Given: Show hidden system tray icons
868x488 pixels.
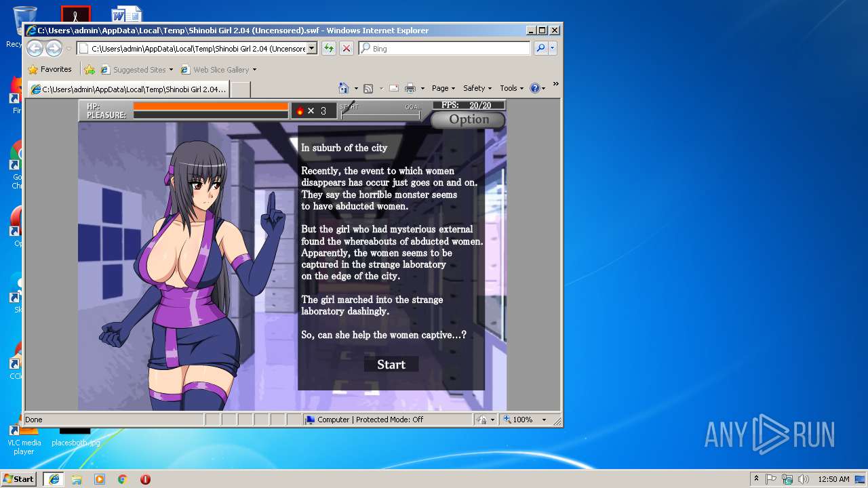Looking at the screenshot, I should pyautogui.click(x=756, y=479).
